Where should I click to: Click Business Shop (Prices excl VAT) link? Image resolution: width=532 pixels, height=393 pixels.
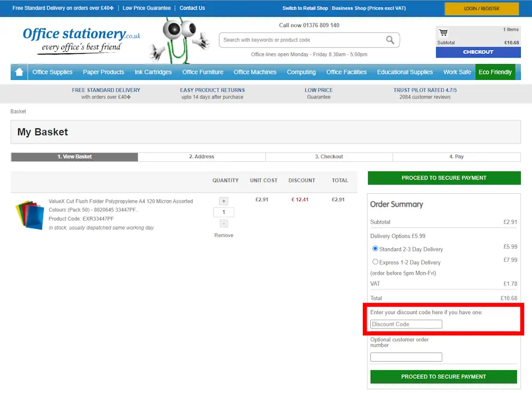pyautogui.click(x=369, y=8)
